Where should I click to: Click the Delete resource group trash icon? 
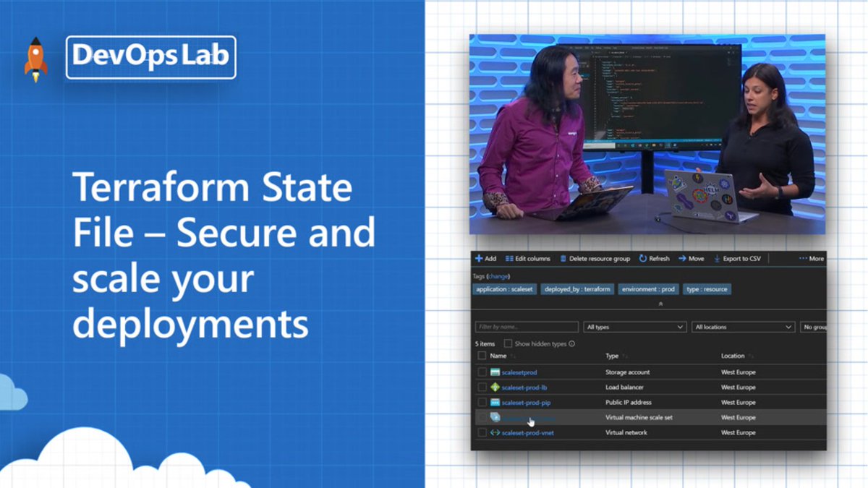click(564, 258)
